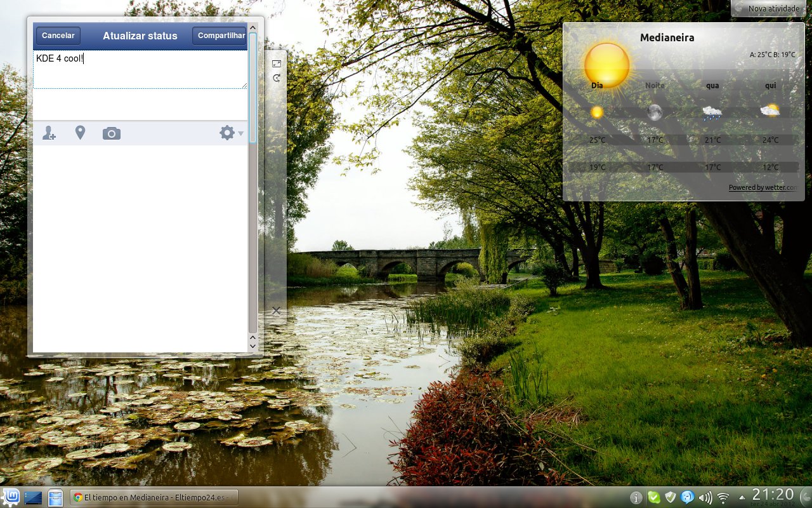This screenshot has width=812, height=508.
Task: Click the widget scroll down arrow at bottom
Action: (x=253, y=347)
